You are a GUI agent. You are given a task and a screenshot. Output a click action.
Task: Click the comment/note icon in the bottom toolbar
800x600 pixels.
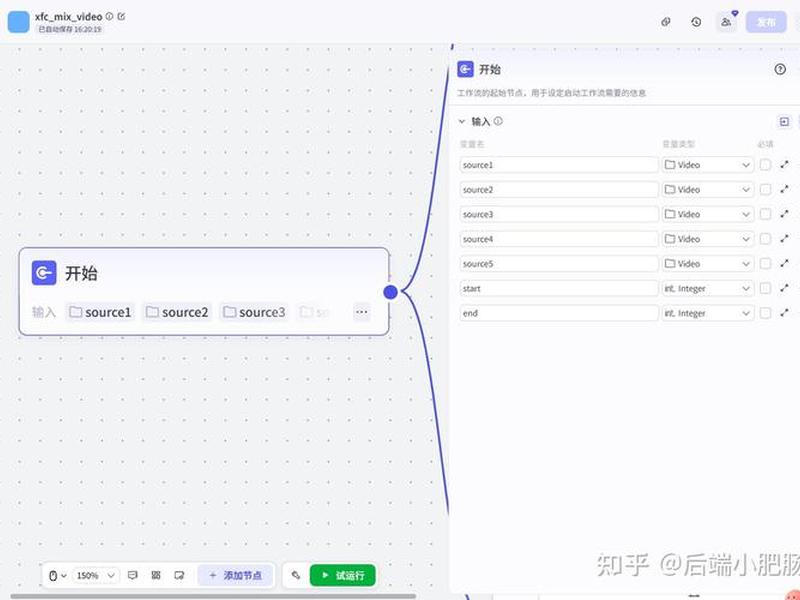click(133, 576)
